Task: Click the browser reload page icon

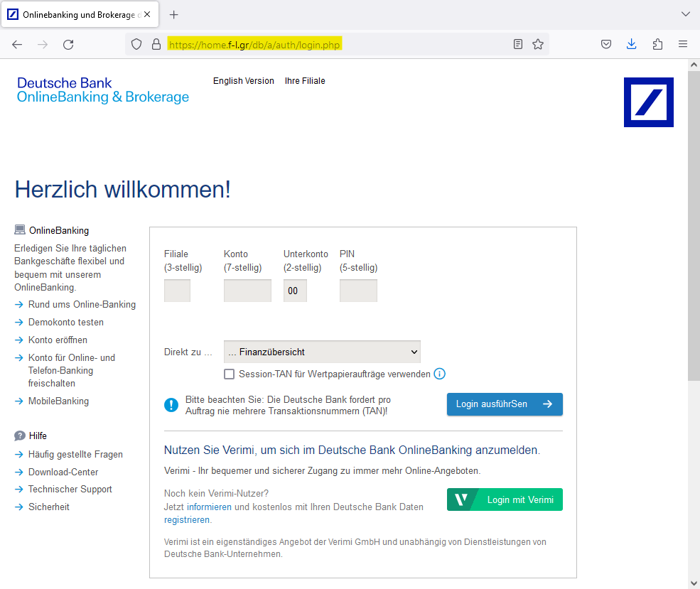Action: click(68, 44)
